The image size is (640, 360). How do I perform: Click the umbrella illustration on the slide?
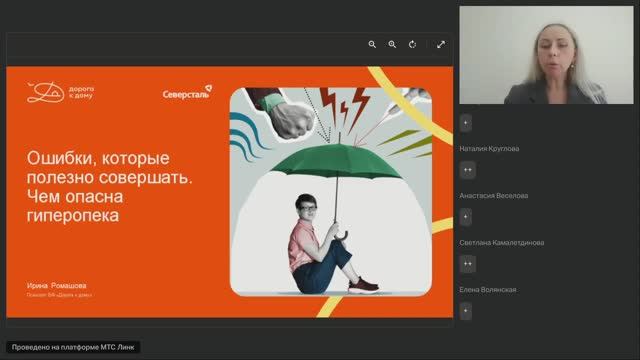pos(331,191)
